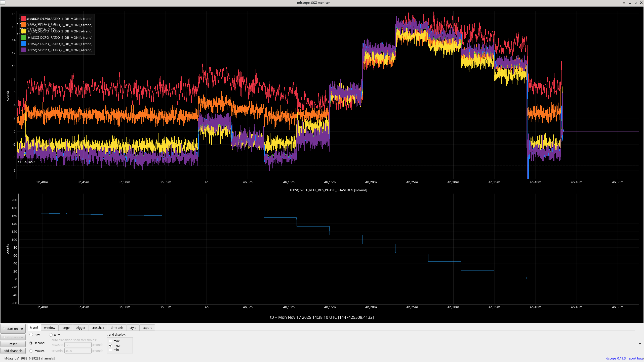Screen dimensions: 644x362
Task: Collapse the control panel with down arrow
Action: click(x=640, y=344)
